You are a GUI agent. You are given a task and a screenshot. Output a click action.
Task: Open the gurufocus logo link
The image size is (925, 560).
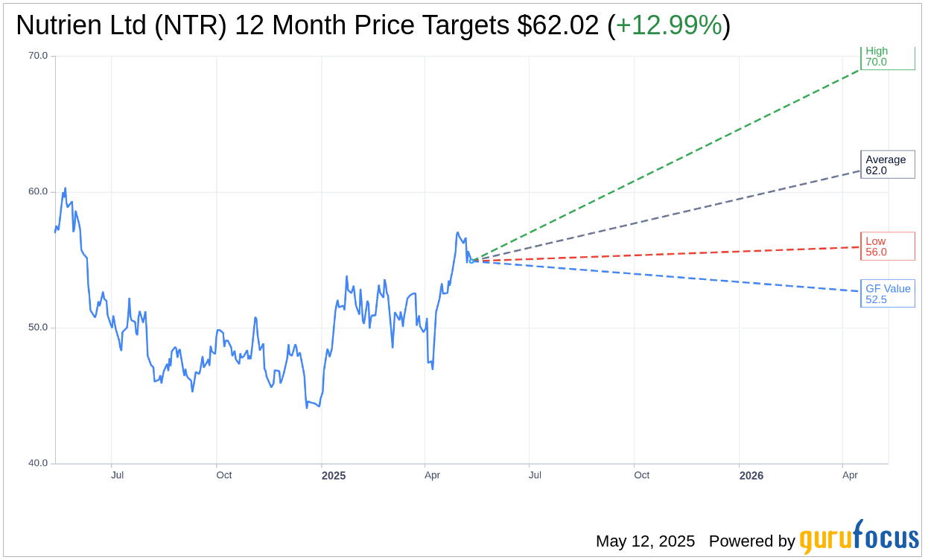[859, 538]
